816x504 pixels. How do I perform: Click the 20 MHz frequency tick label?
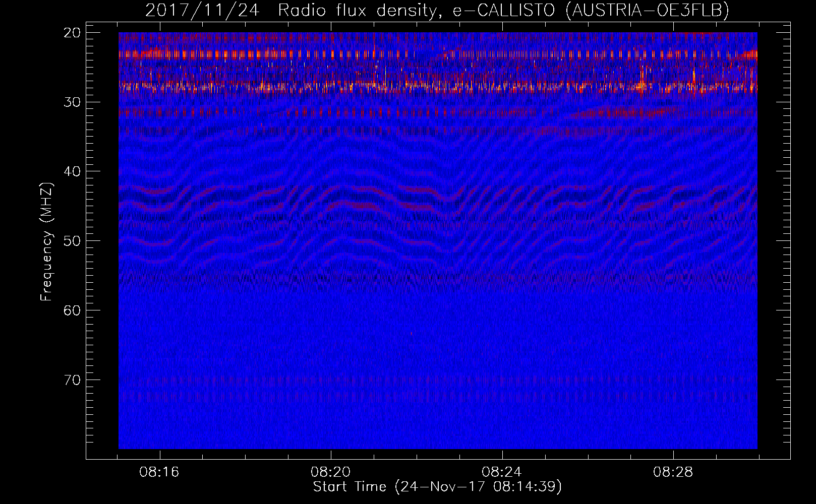(x=72, y=33)
